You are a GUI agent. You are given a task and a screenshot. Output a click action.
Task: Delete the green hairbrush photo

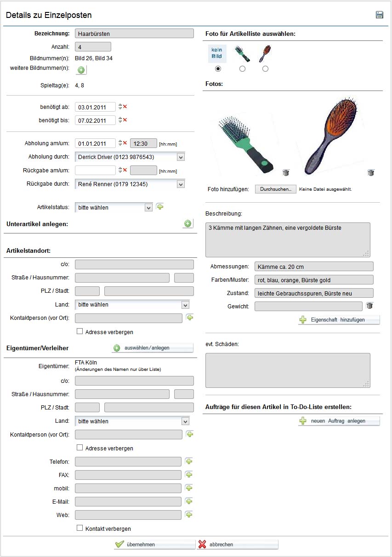(286, 173)
